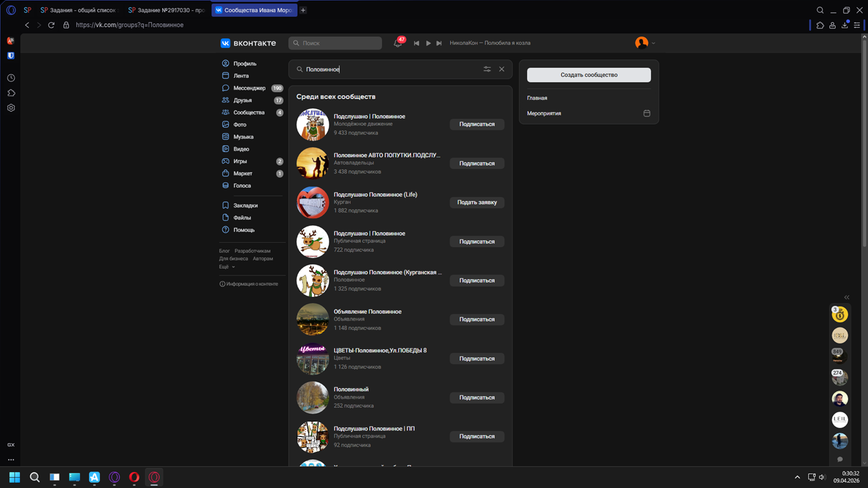
Task: Subscribe to 'Объявление Половинное' community
Action: pos(477,320)
